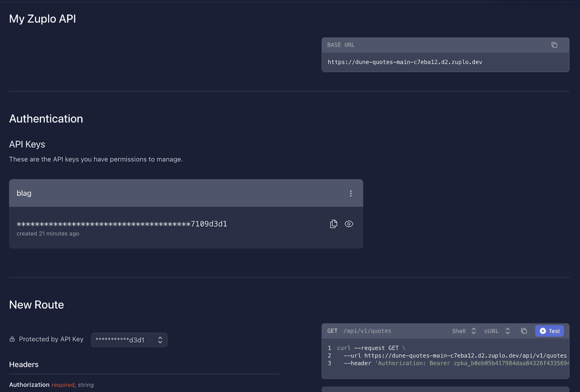Open the options menu for the blag key
This screenshot has height=392, width=580.
351,193
